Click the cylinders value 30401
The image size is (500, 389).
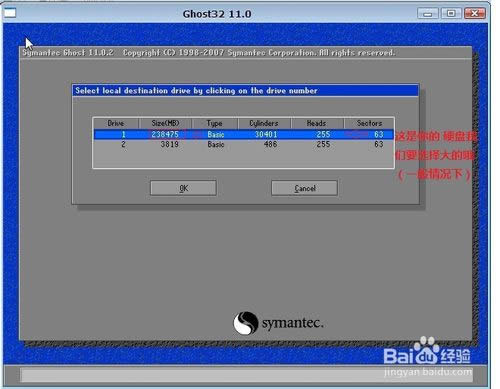pos(266,134)
